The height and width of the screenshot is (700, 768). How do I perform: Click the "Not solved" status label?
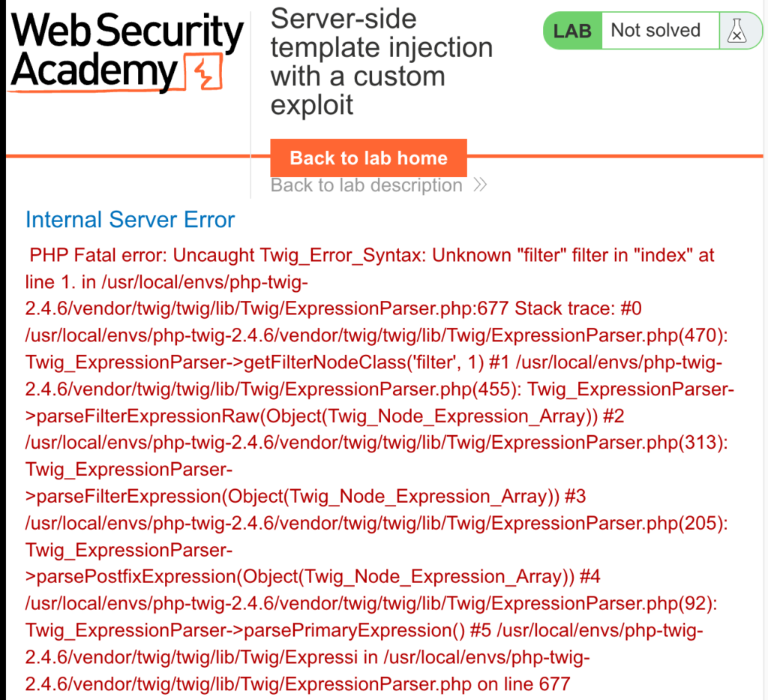click(655, 30)
